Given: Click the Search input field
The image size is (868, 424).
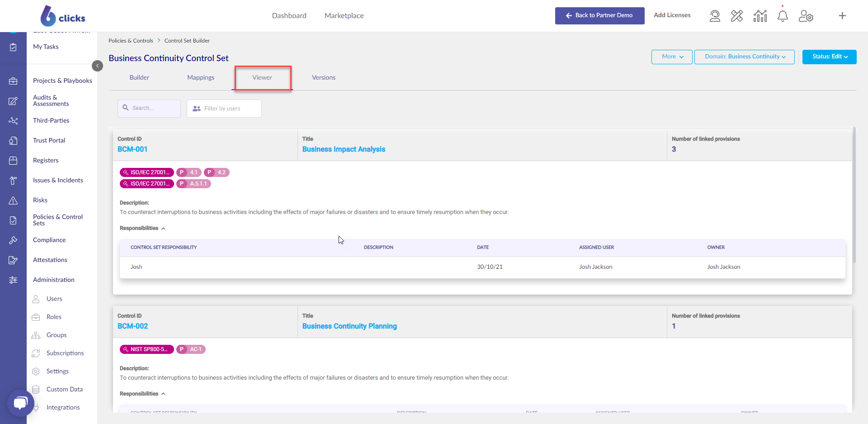Looking at the screenshot, I should tap(149, 109).
